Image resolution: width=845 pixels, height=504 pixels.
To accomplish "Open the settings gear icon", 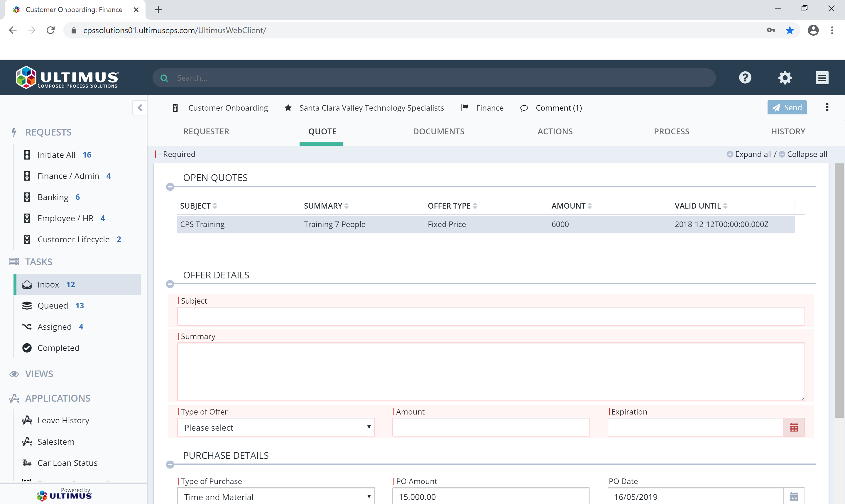I will pos(785,77).
